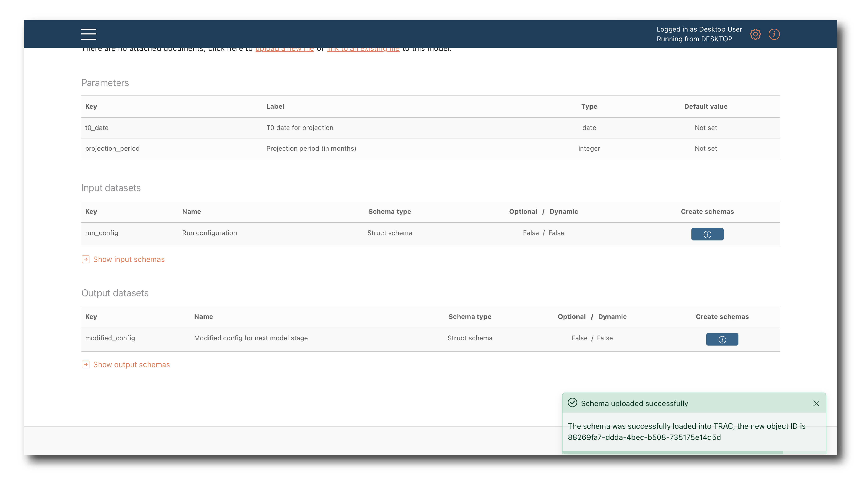The image size is (868, 497).
Task: Click the run_config key cell
Action: pos(101,233)
